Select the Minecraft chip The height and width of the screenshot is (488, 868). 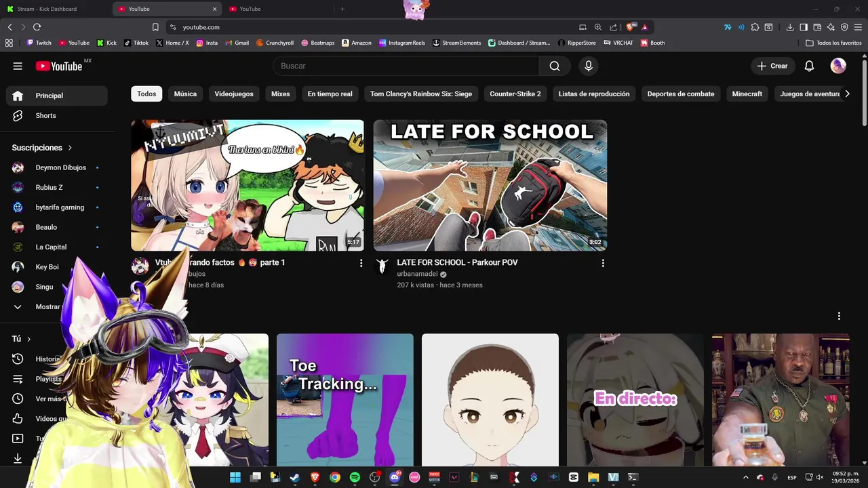pyautogui.click(x=747, y=94)
